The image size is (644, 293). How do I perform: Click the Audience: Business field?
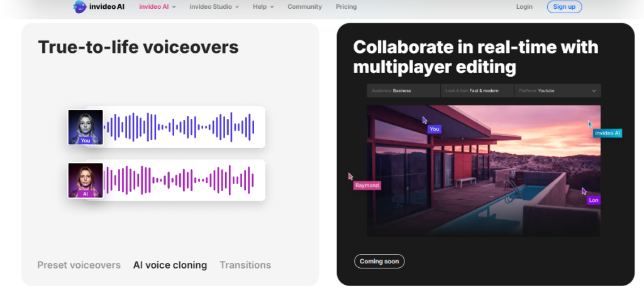click(403, 91)
